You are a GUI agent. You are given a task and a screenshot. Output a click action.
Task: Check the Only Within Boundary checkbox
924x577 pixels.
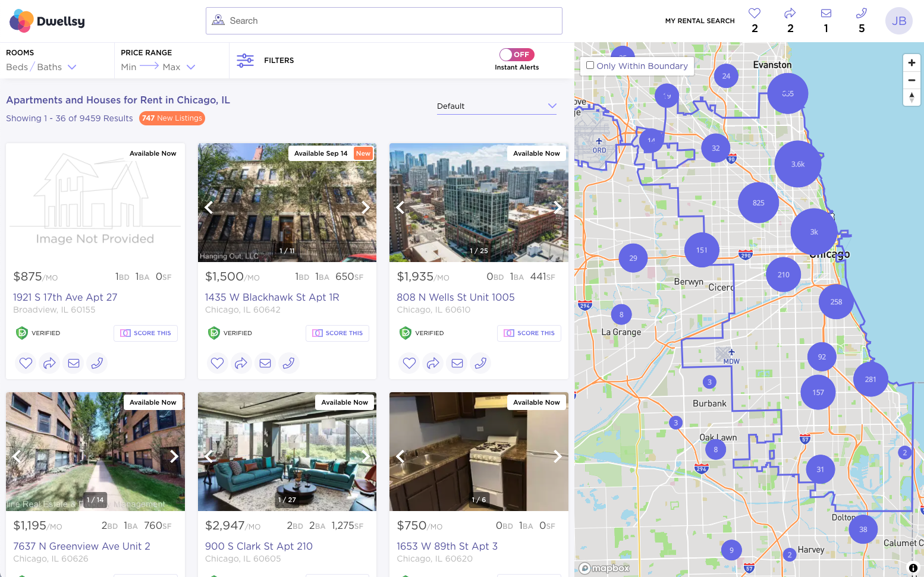click(590, 65)
